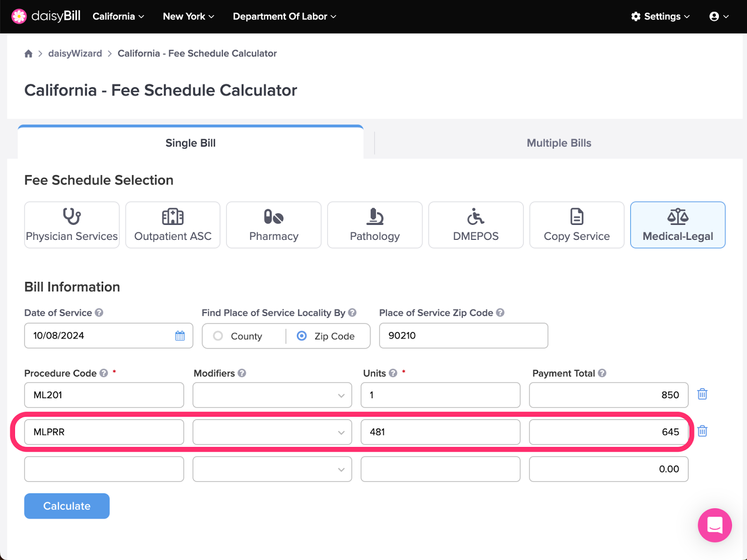The width and height of the screenshot is (747, 560).
Task: Show help for Modifiers
Action: 242,373
